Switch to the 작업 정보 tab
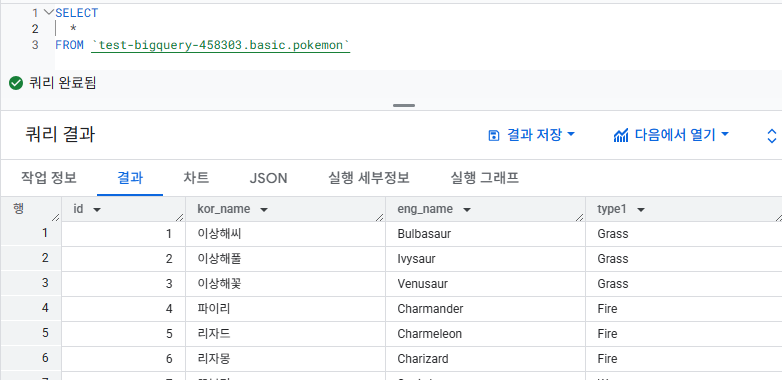This screenshot has height=380, width=782. [49, 178]
